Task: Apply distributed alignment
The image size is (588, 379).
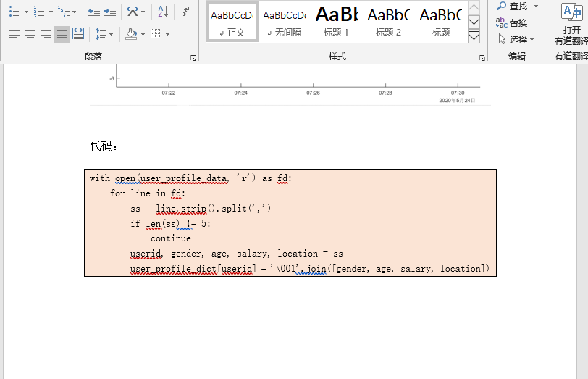Action: pos(78,34)
